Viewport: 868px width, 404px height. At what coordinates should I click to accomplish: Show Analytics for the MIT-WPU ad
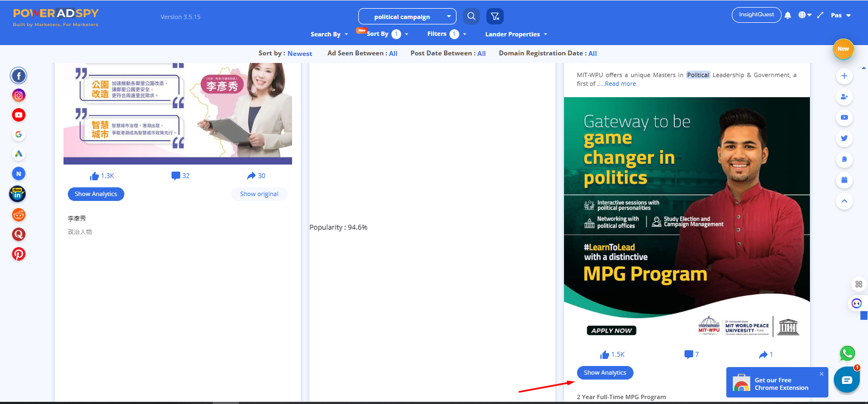(x=605, y=373)
